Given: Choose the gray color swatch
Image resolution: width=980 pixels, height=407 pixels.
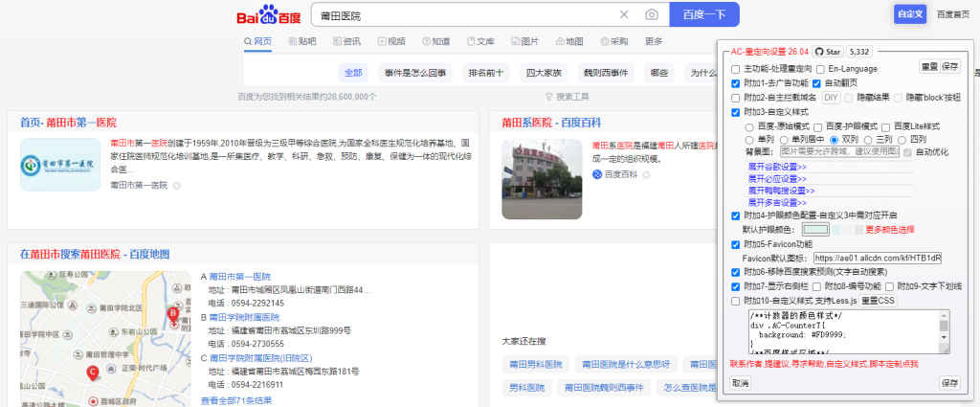Looking at the screenshot, I should pyautogui.click(x=858, y=230).
